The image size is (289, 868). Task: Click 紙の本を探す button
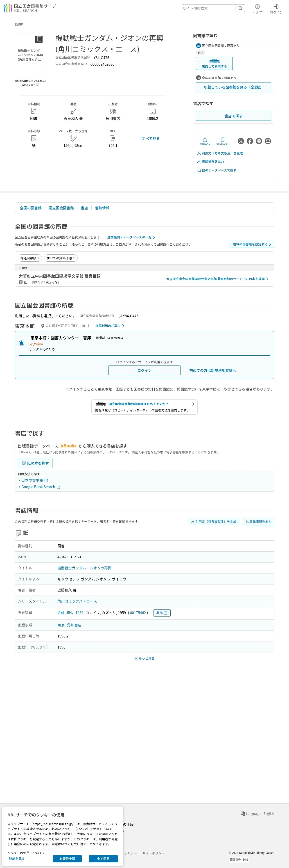click(35, 463)
